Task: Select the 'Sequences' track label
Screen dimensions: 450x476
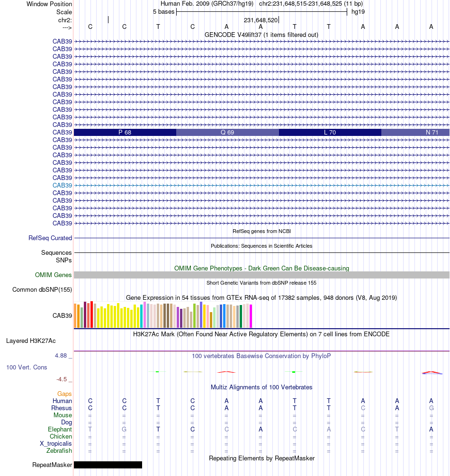Action: coord(56,252)
